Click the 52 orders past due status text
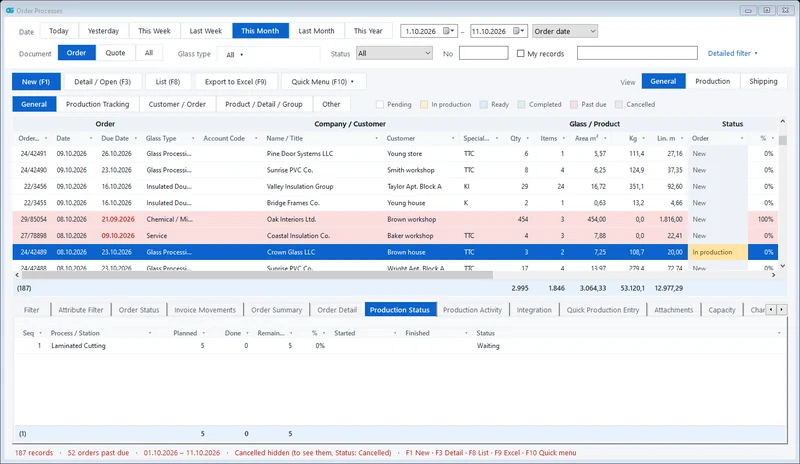This screenshot has height=464, width=800. point(98,453)
